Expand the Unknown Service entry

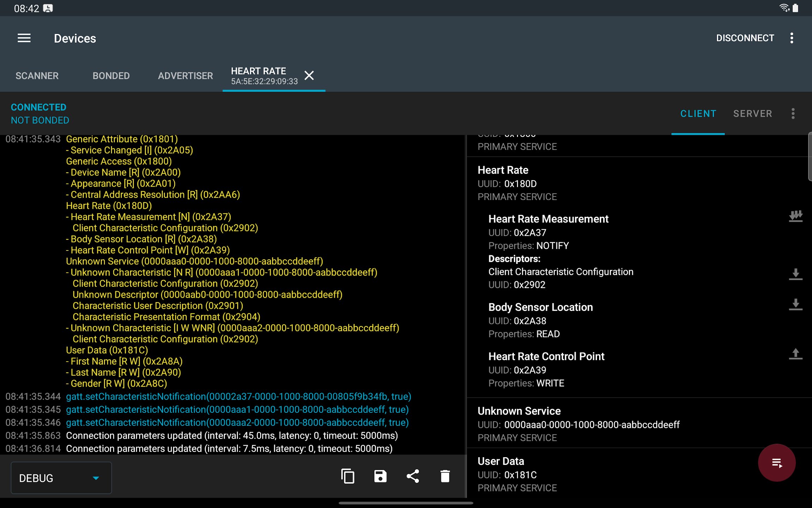tap(639, 424)
